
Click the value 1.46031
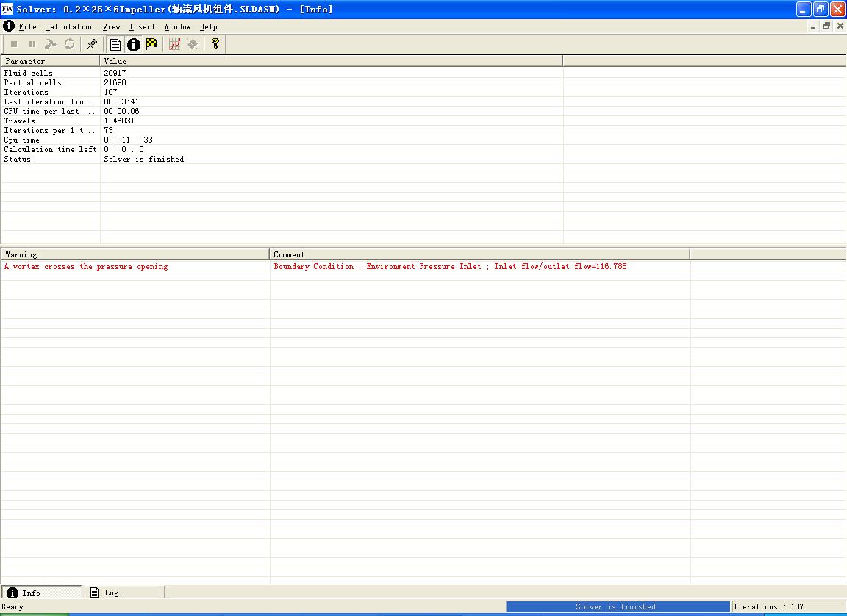coord(119,121)
